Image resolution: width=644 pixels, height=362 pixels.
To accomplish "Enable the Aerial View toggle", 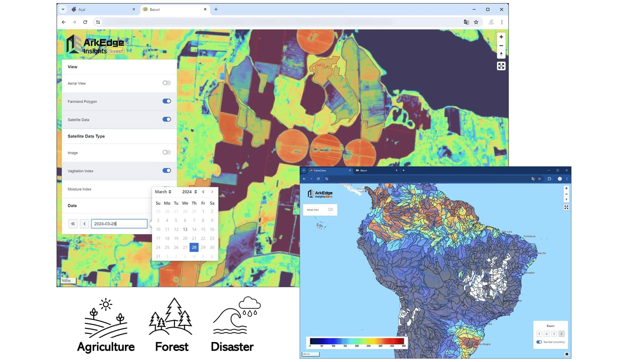I will tap(167, 83).
